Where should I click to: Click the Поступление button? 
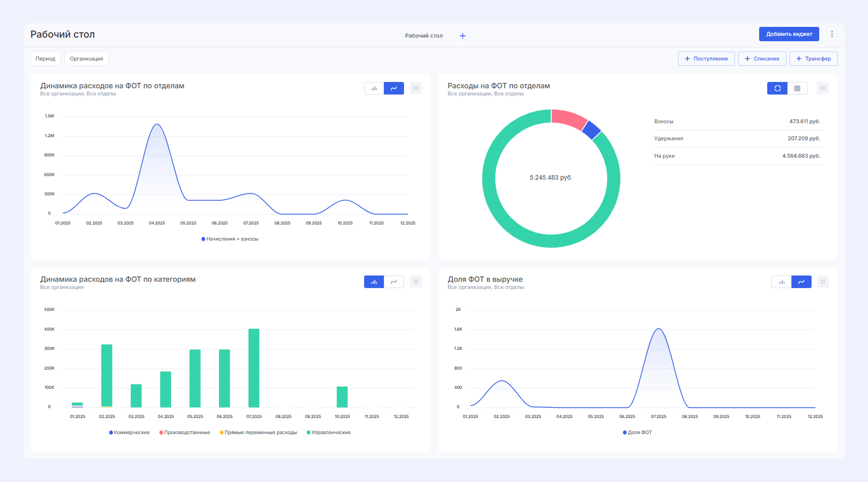pyautogui.click(x=706, y=59)
